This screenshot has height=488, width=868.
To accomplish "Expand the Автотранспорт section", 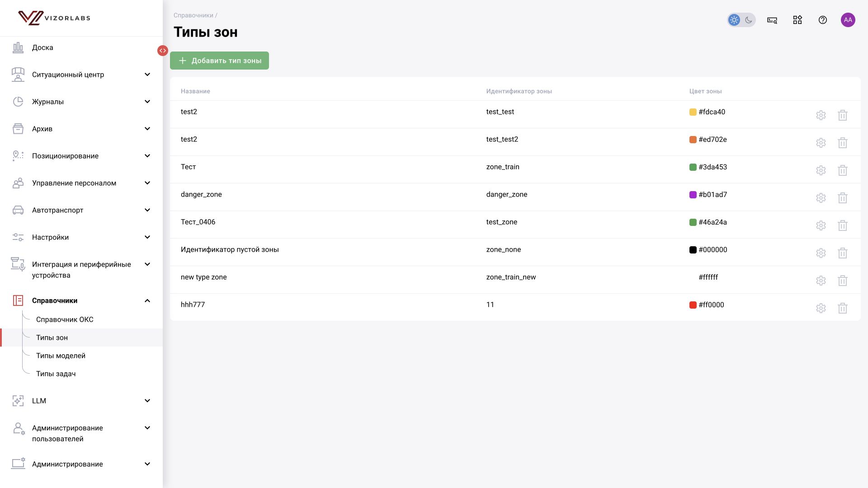I will (81, 210).
